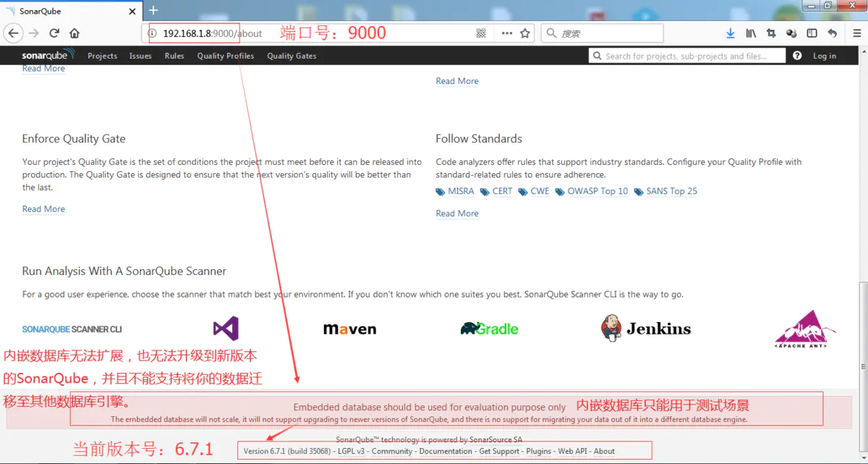The width and height of the screenshot is (868, 464).
Task: Open the Quality Gates menu
Action: (292, 56)
